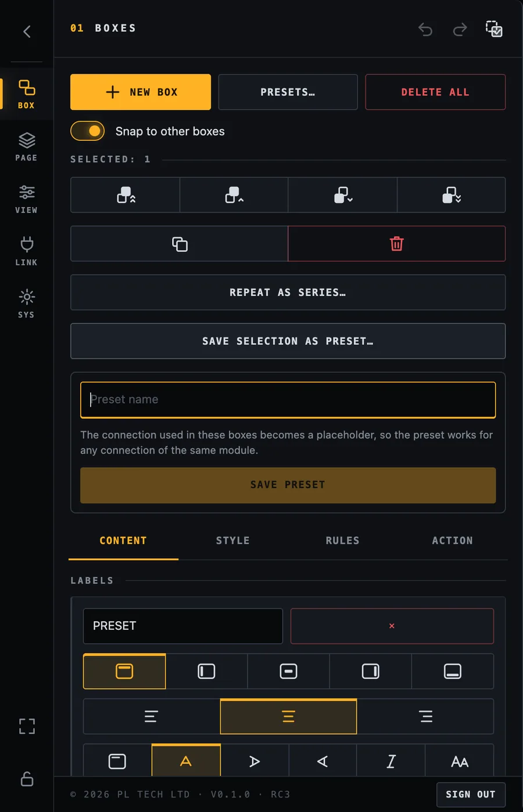Click the New Box button

[141, 92]
